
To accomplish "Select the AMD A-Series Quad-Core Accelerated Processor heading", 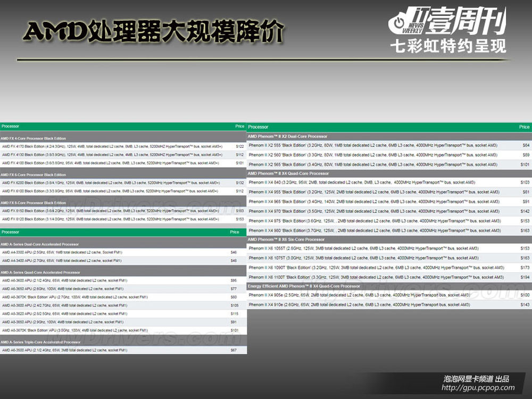I will (x=123, y=272).
